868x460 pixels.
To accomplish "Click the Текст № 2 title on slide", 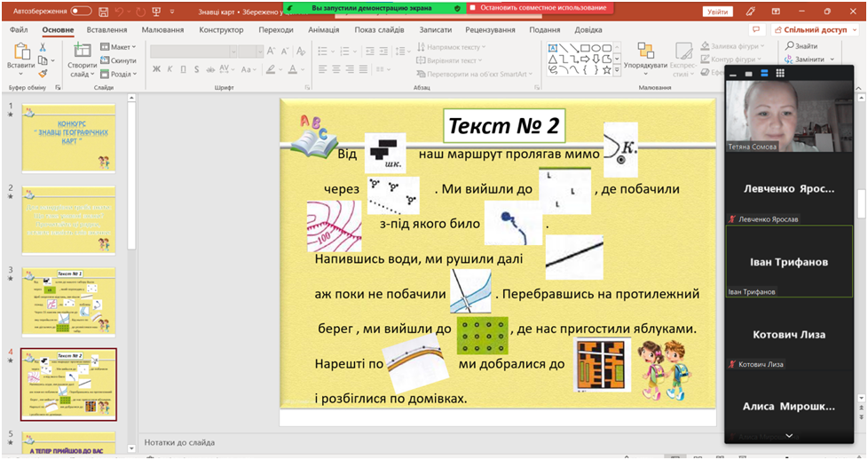I will click(x=503, y=126).
